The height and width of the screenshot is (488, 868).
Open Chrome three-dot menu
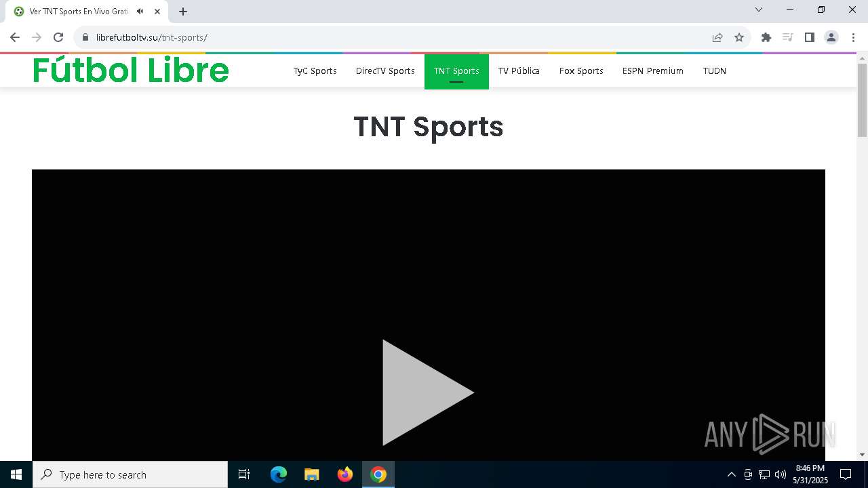pyautogui.click(x=853, y=37)
